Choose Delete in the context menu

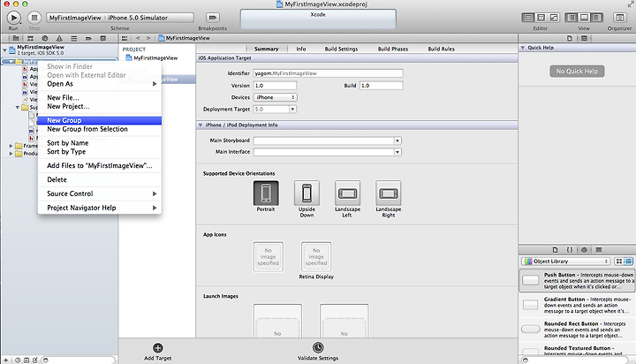point(100,179)
